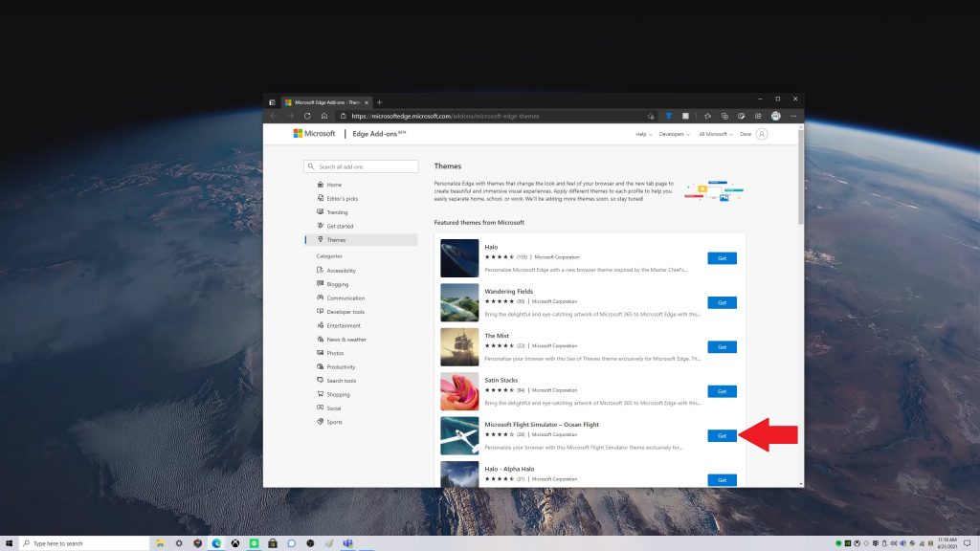Open the Search tools category
Viewport: 980px width, 551px height.
(336, 381)
